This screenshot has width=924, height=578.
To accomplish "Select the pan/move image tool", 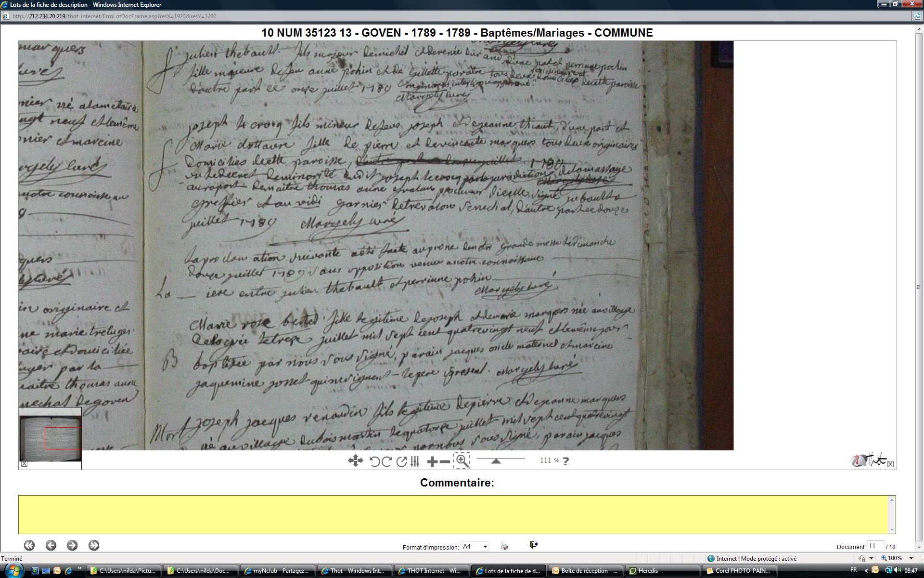I will click(355, 461).
